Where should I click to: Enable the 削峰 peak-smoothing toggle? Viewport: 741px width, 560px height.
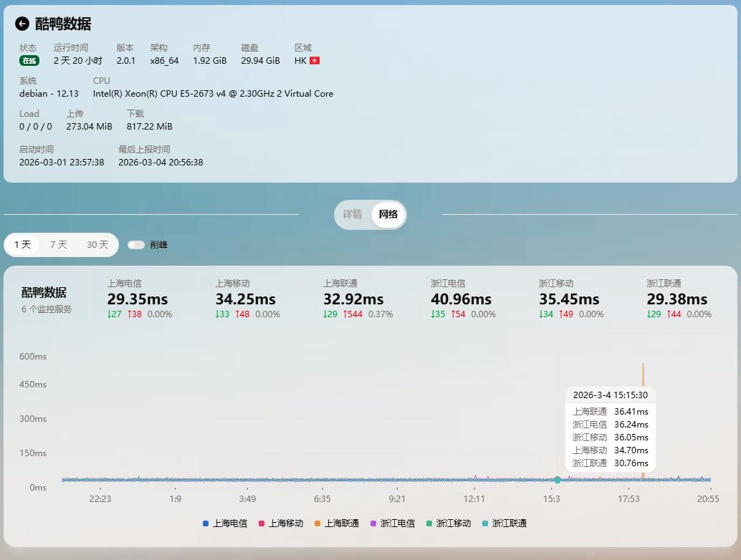[x=136, y=244]
